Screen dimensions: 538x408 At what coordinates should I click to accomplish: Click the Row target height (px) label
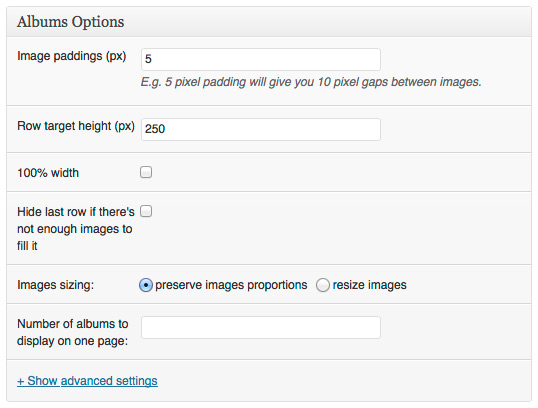coord(76,126)
